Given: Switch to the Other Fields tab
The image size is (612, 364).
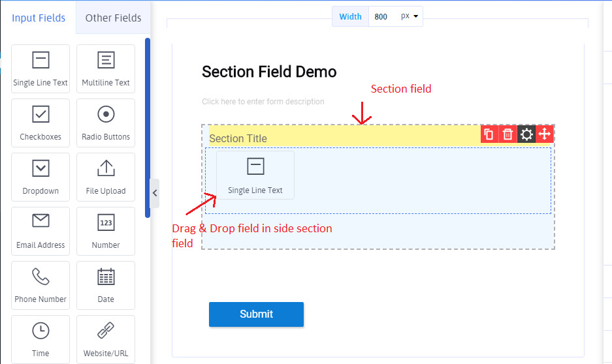Looking at the screenshot, I should 113,18.
